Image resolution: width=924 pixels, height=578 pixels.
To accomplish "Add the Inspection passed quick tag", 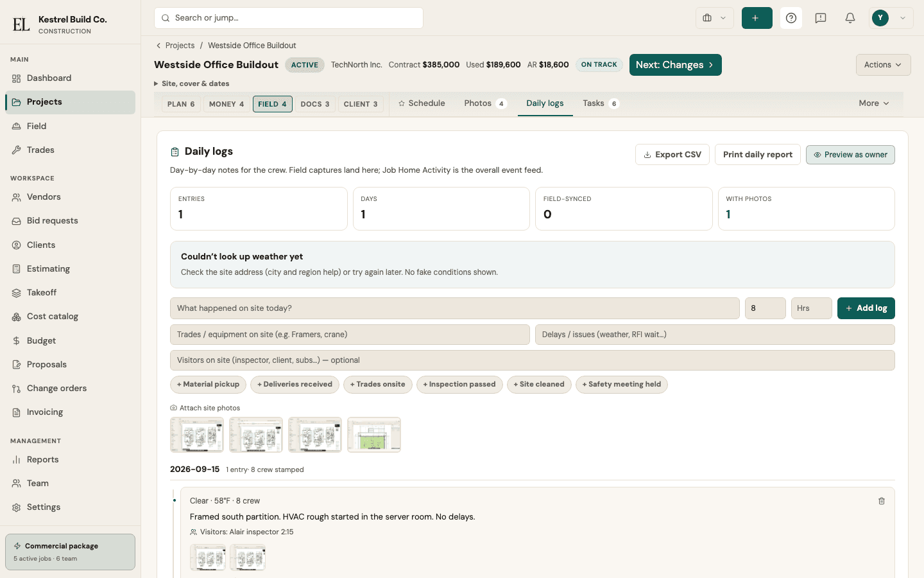I will (459, 385).
